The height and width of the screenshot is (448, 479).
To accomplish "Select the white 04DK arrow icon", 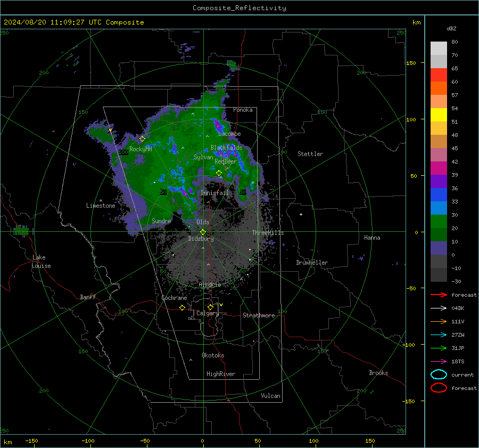I will coord(439,308).
